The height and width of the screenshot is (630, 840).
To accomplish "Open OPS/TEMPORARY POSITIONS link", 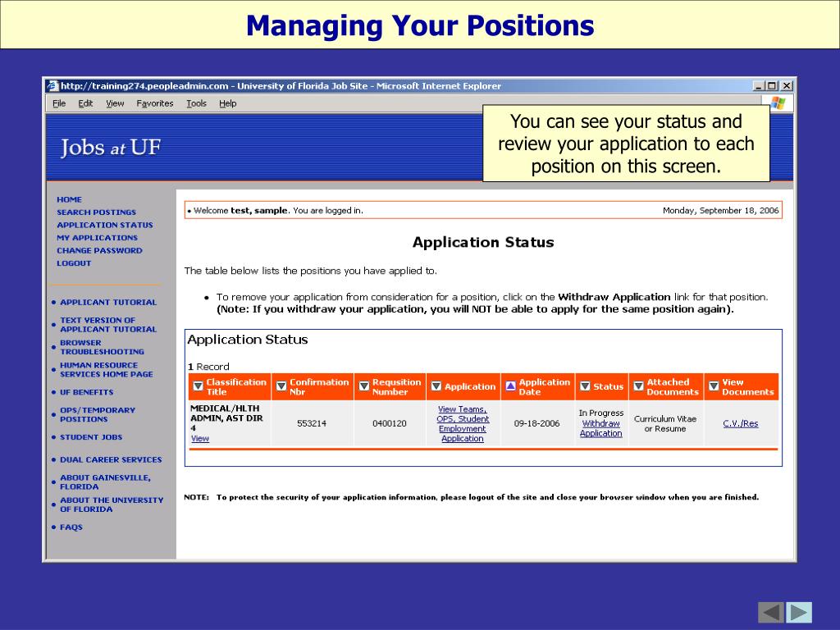I will pyautogui.click(x=98, y=414).
